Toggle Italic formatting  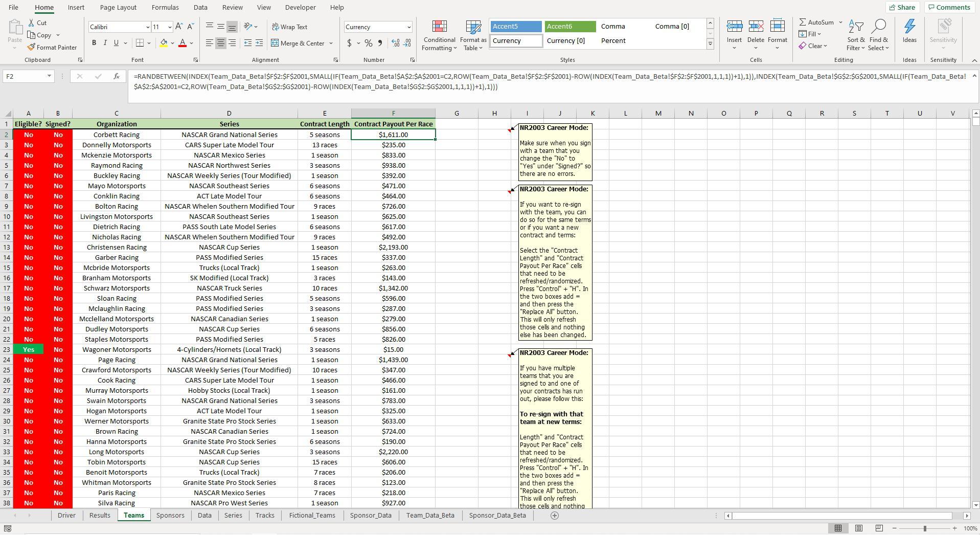pos(105,43)
